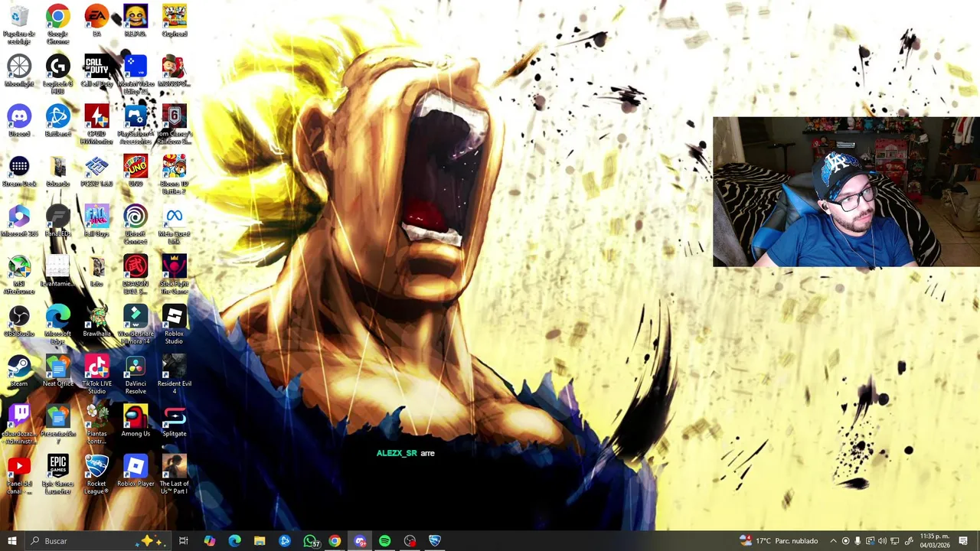
Task: Open Movavi Video Editor shortcut
Action: point(136,74)
